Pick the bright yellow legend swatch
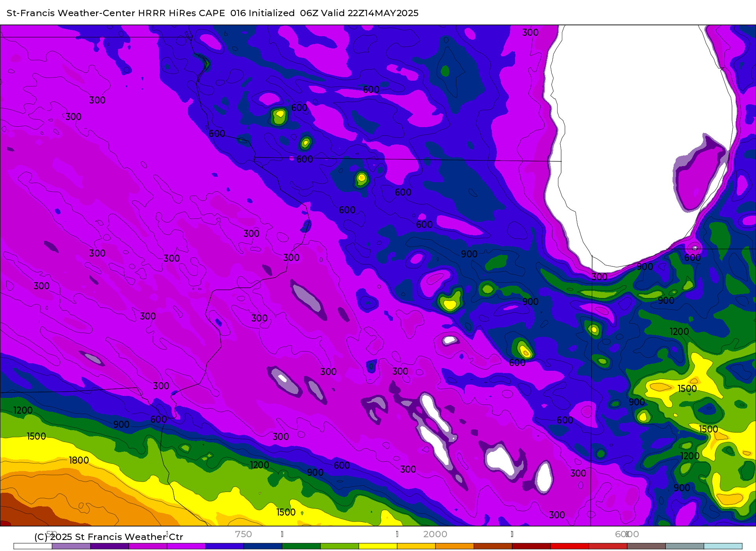Viewport: 756px width, 551px height. pyautogui.click(x=378, y=546)
